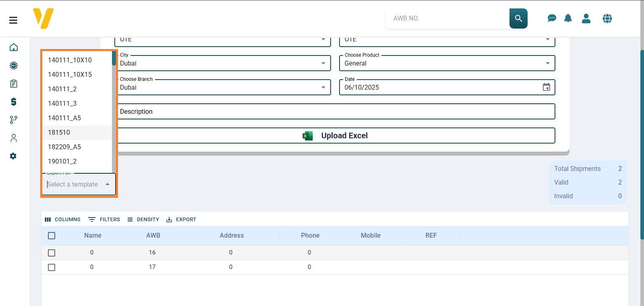Click the Select a template input

[x=73, y=184]
